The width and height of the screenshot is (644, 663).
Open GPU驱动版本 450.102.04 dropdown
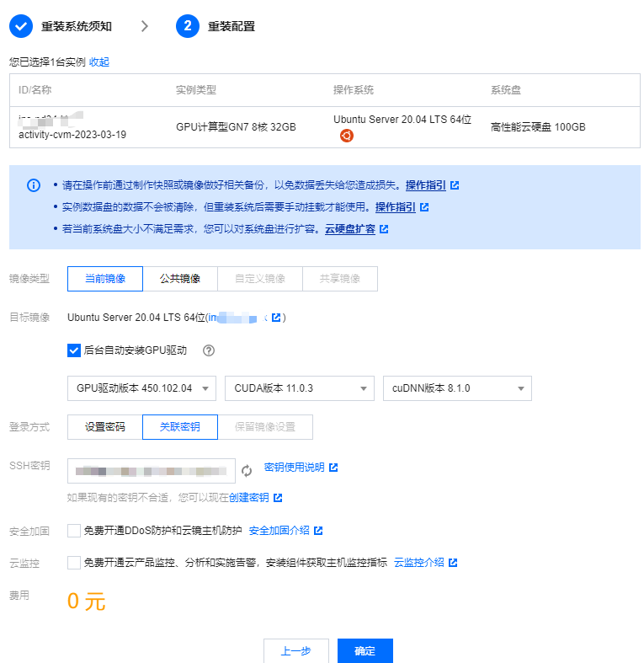[x=141, y=388]
